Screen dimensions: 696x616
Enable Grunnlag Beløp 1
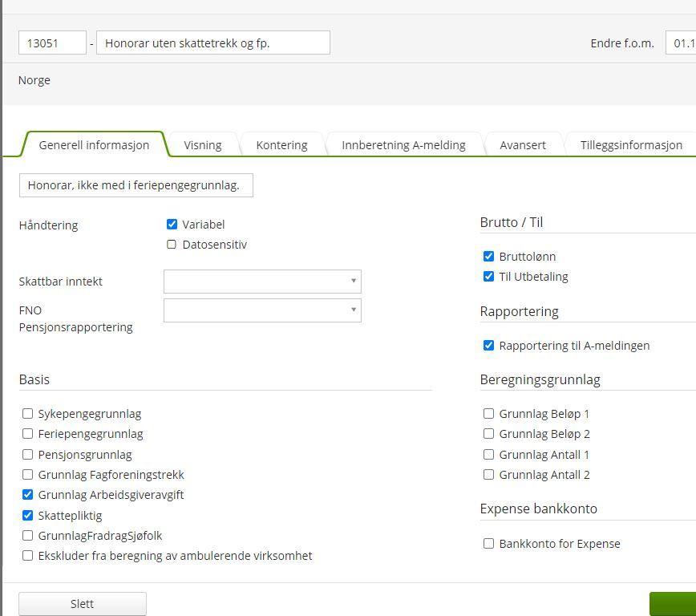pos(488,414)
